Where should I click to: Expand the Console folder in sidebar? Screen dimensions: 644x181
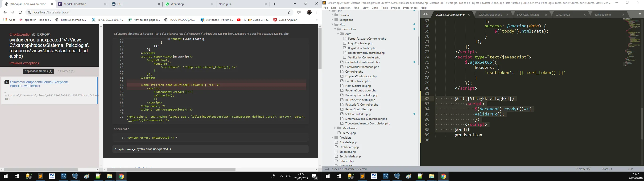pyautogui.click(x=332, y=15)
